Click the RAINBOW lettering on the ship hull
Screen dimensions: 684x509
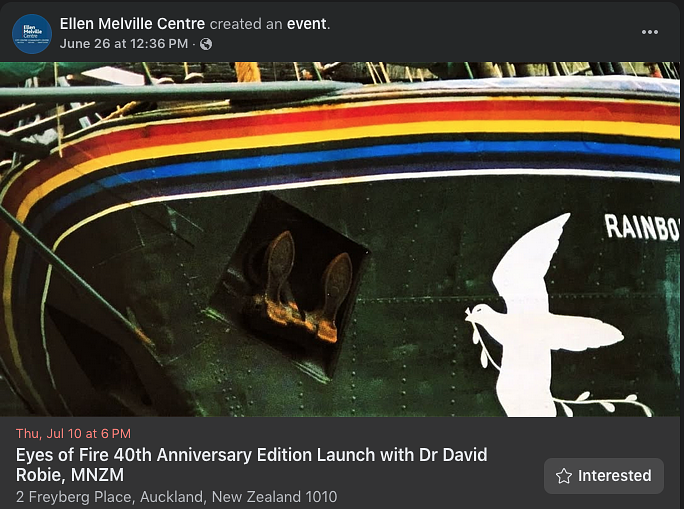click(642, 227)
